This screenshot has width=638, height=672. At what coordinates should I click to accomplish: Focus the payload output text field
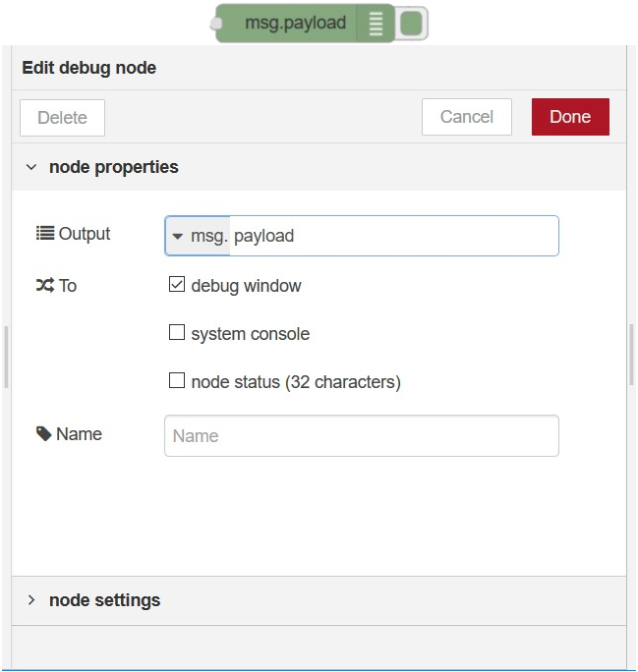point(393,236)
